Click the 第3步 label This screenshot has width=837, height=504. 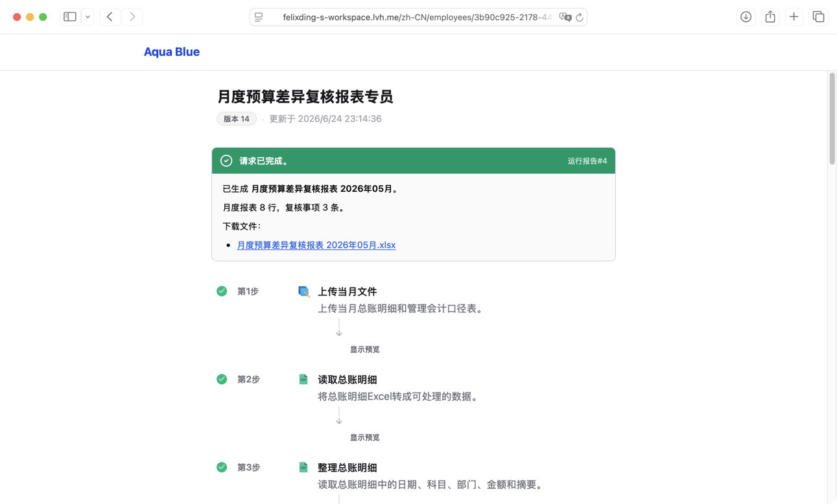coord(248,468)
